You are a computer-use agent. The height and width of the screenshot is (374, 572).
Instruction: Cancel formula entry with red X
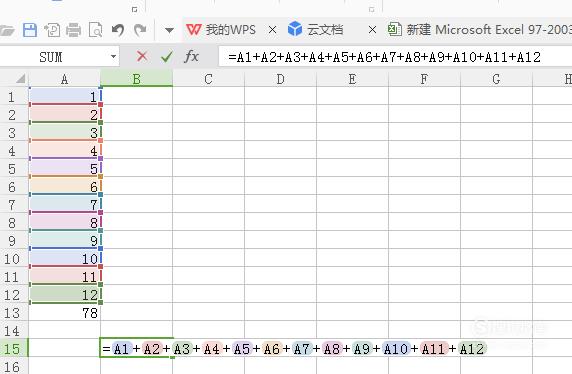(142, 57)
